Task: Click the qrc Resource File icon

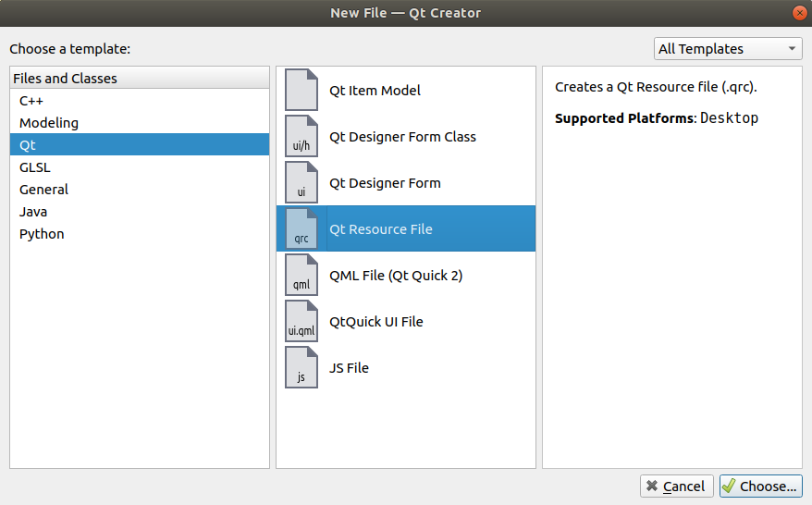Action: (x=301, y=228)
